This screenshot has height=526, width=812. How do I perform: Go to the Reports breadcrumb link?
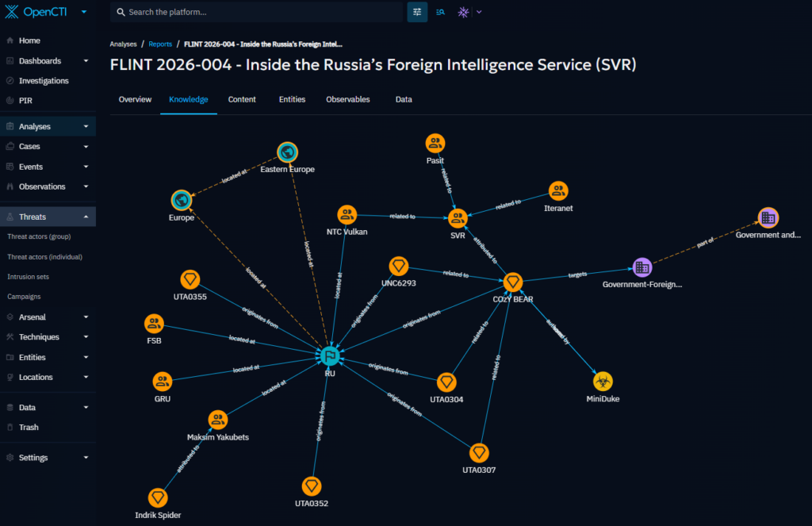pyautogui.click(x=160, y=44)
